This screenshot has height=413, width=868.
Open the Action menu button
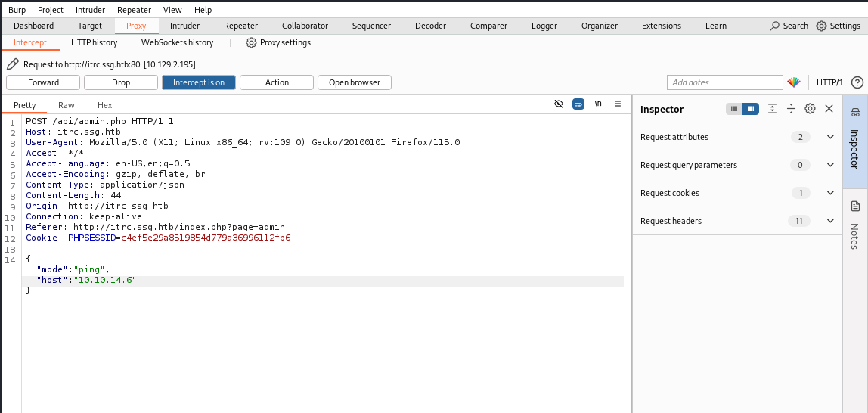tap(277, 82)
